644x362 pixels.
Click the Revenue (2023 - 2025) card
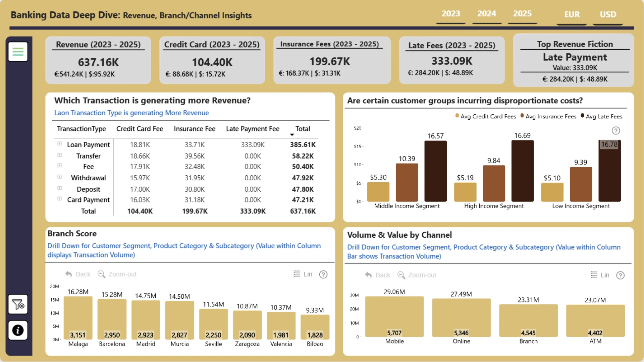pyautogui.click(x=98, y=60)
